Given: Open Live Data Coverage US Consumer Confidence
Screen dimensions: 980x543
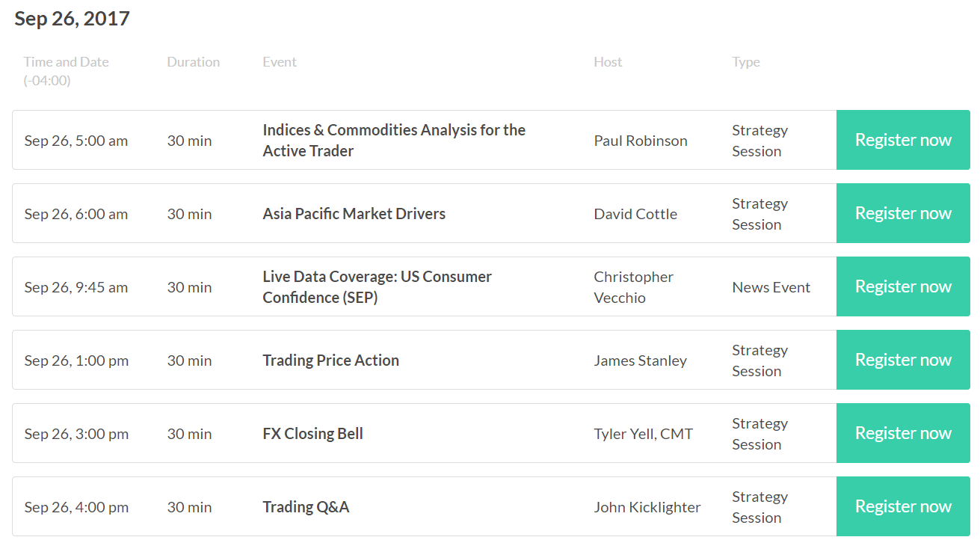Looking at the screenshot, I should [x=377, y=287].
